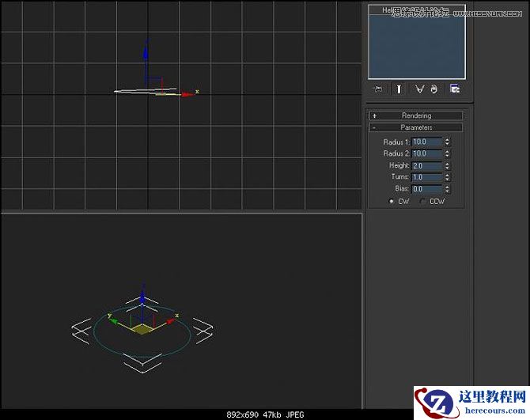Open Configure Modifier Sets icon

[x=455, y=89]
